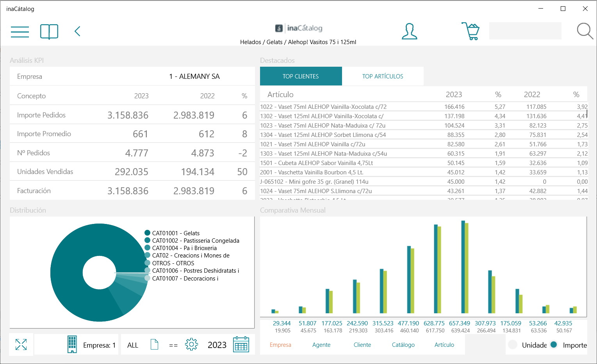The height and width of the screenshot is (364, 597).
Task: Open the calendar year picker
Action: [241, 344]
